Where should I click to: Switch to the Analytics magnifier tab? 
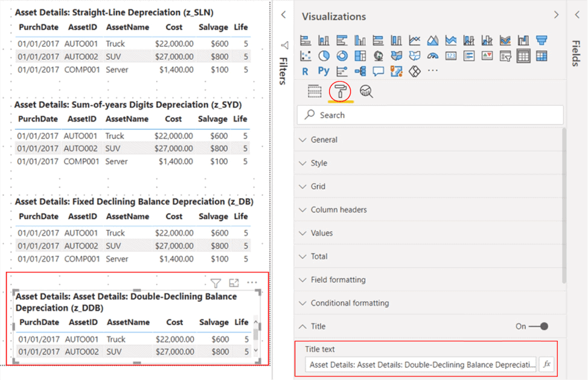(366, 91)
